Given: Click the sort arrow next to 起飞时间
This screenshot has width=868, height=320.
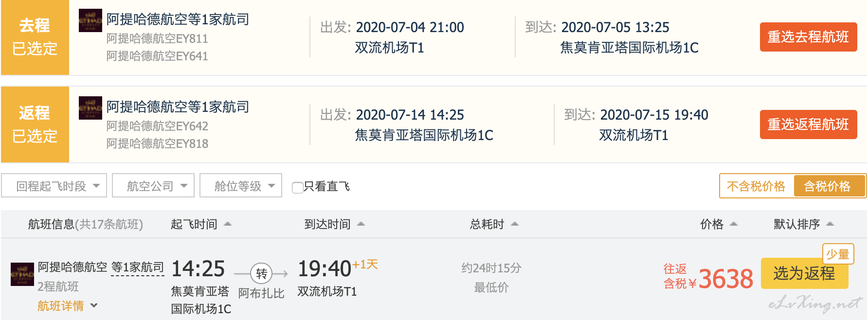Looking at the screenshot, I should (x=227, y=224).
